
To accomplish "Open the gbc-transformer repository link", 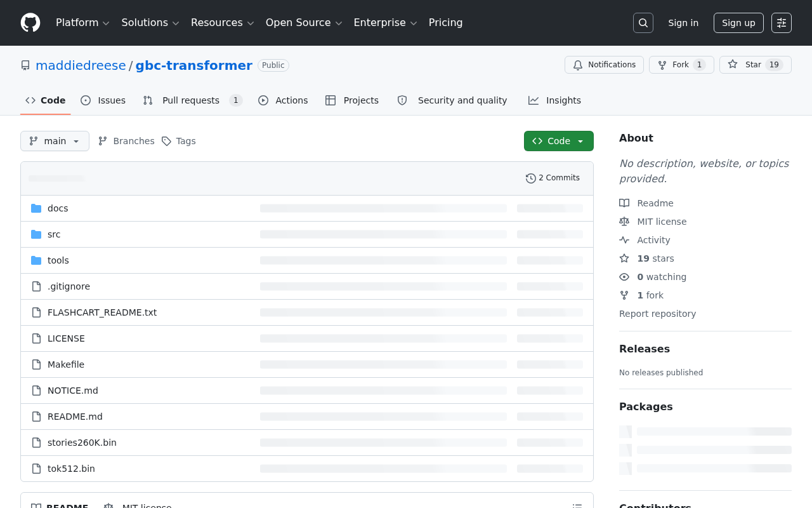I will (194, 65).
